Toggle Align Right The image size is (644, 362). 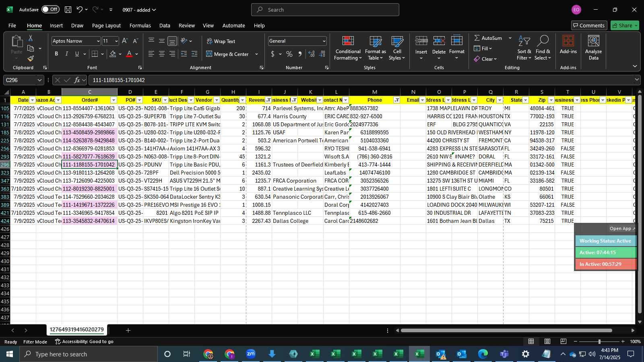pyautogui.click(x=172, y=54)
